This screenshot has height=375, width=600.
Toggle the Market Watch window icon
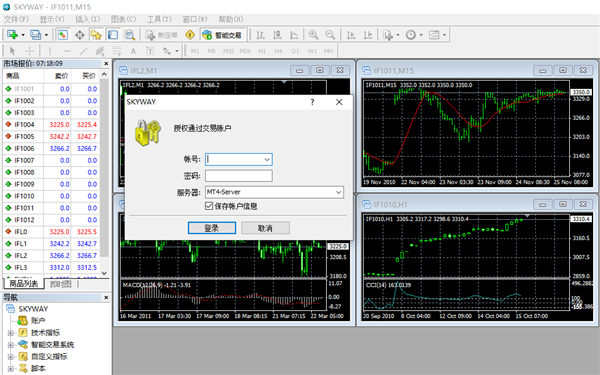63,35
